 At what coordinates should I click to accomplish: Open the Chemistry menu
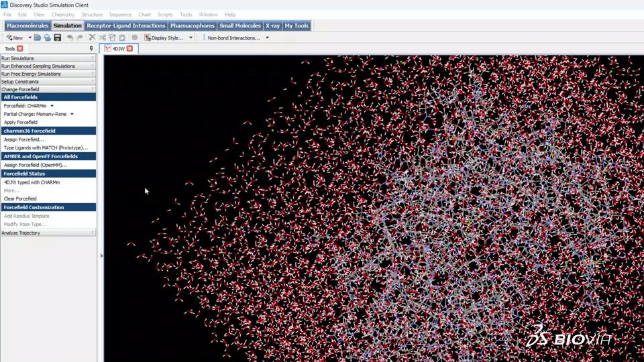pyautogui.click(x=63, y=14)
